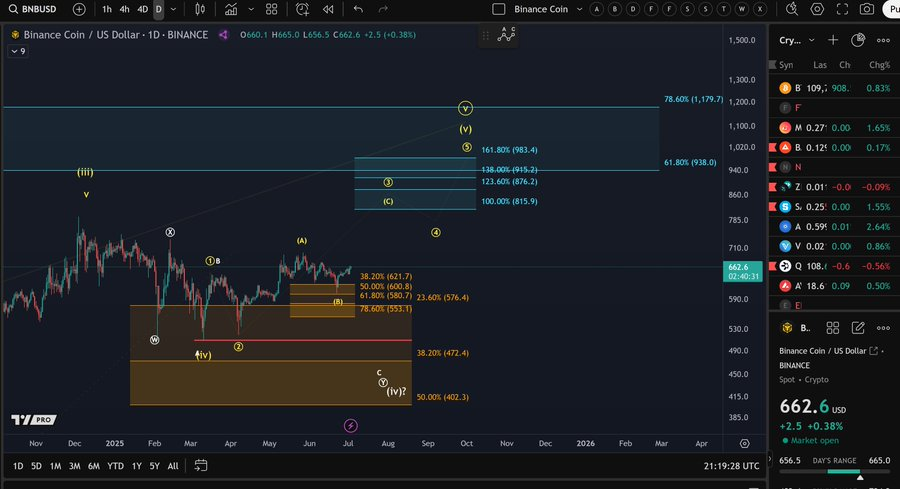Click the circled W shortcut button

tap(742, 9)
